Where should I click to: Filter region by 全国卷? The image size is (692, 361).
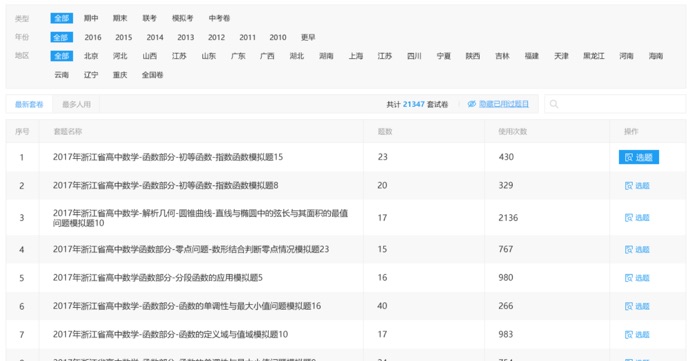pos(152,75)
